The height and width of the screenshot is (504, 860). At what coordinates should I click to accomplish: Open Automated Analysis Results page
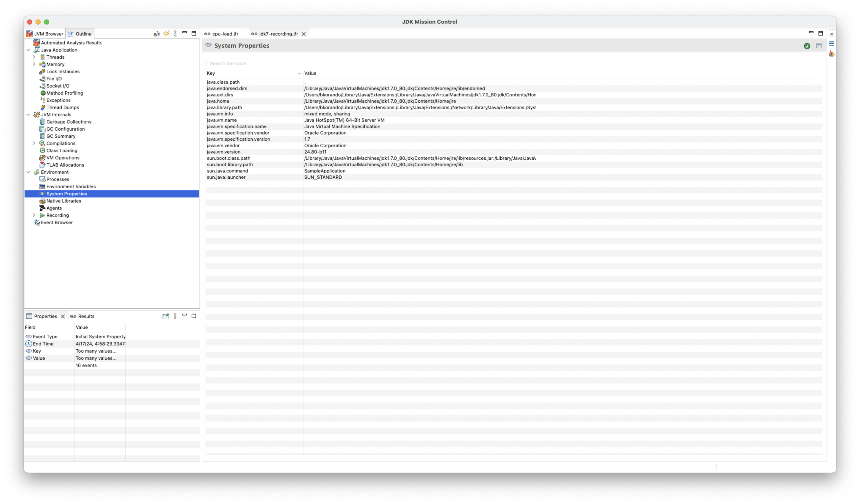(71, 43)
